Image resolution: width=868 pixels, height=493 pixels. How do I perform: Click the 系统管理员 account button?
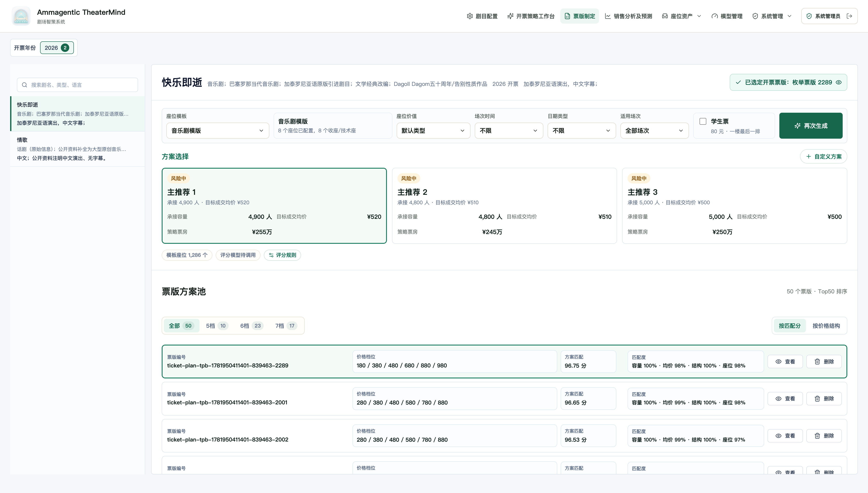click(829, 16)
